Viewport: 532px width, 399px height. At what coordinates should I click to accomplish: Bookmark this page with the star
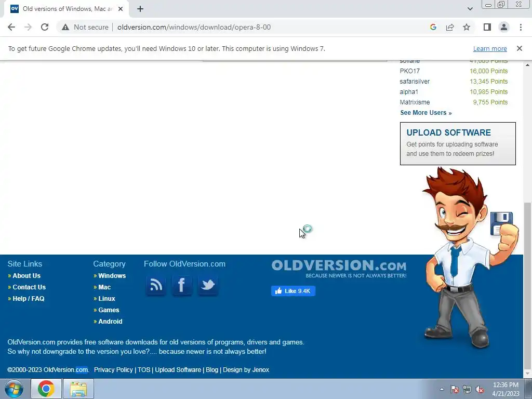(467, 27)
